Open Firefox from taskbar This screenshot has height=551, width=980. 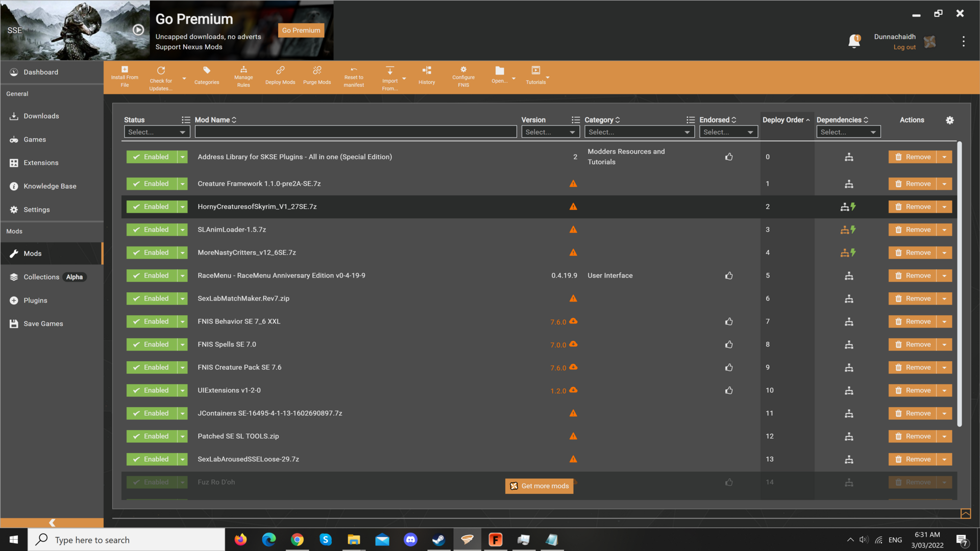tap(240, 540)
